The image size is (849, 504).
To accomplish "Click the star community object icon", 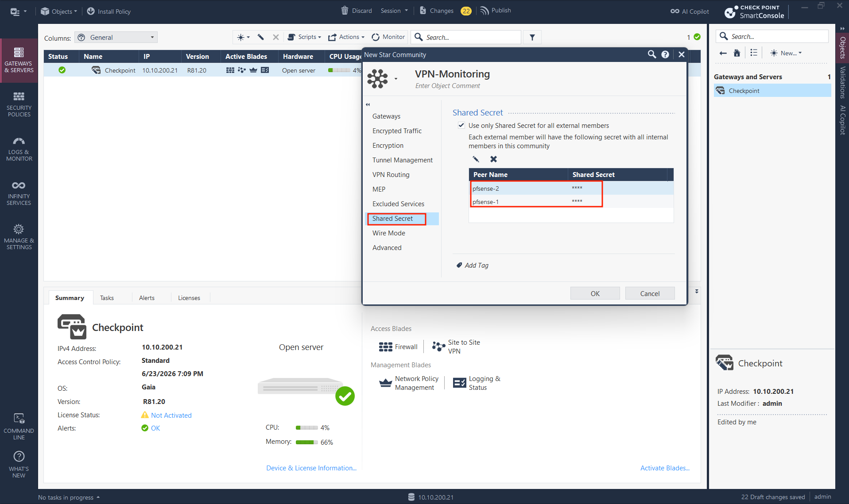I will click(377, 79).
